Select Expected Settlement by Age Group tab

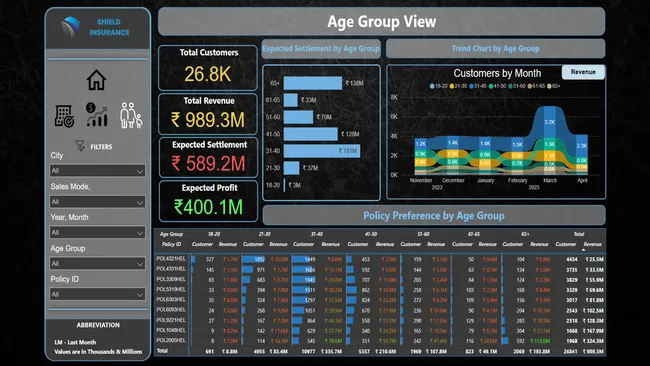coord(321,48)
